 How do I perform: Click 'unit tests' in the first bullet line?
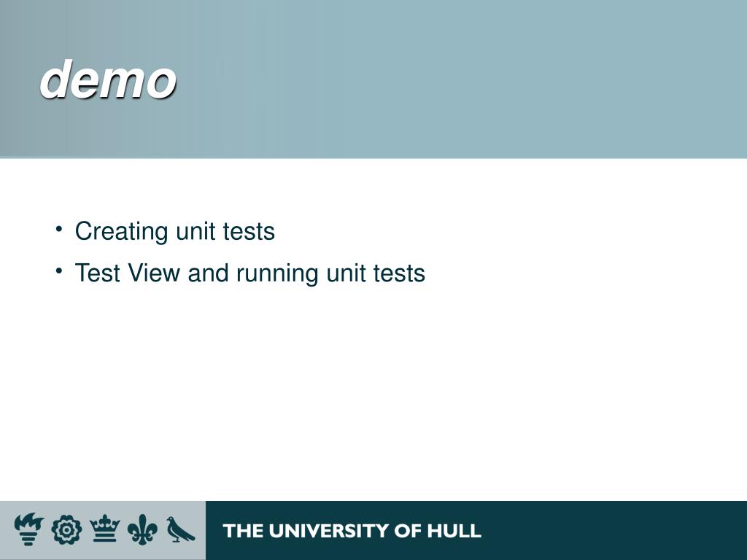point(225,231)
